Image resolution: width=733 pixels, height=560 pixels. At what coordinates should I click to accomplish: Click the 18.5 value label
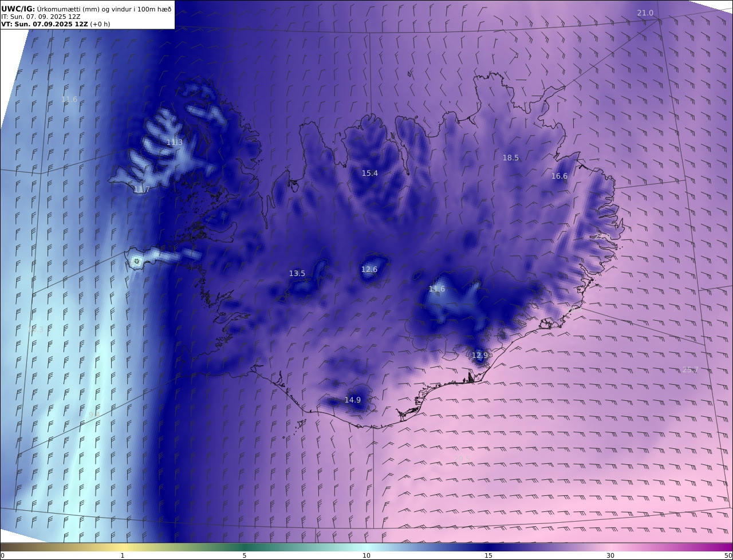[511, 158]
